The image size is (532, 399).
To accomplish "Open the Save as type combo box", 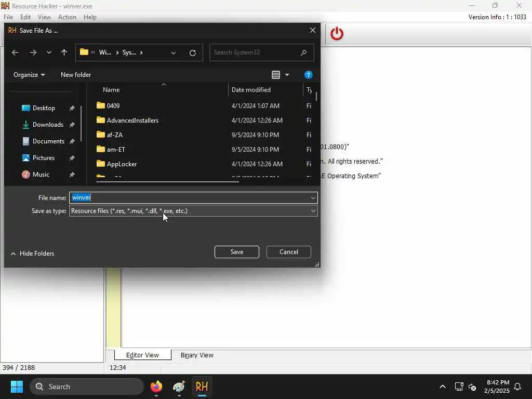I will [x=193, y=211].
